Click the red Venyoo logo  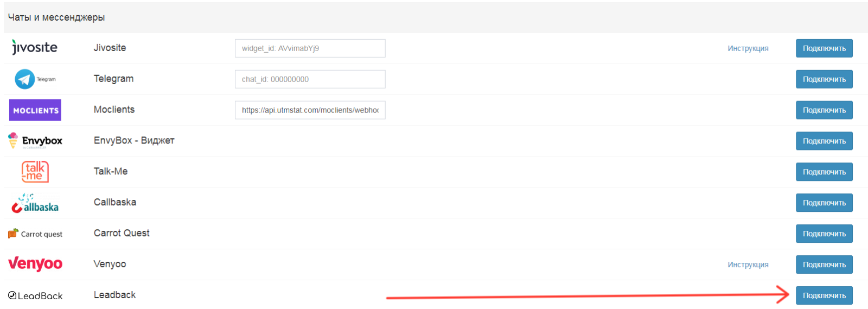click(x=35, y=264)
